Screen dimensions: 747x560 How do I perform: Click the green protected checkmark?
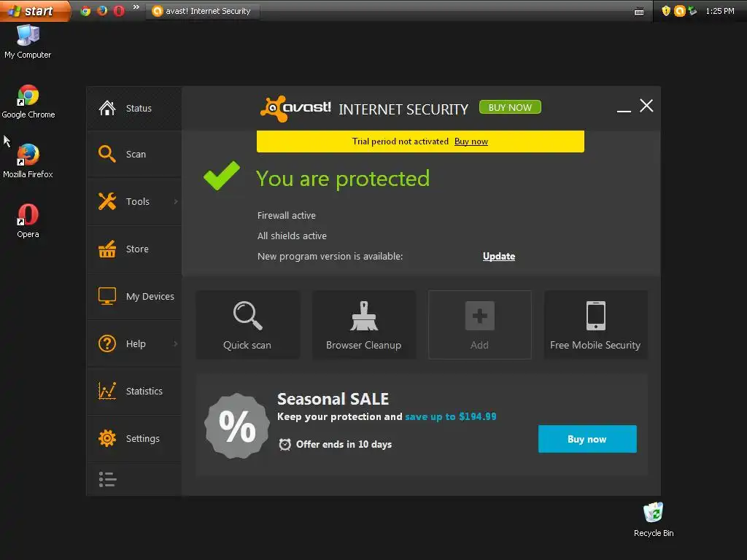click(222, 175)
